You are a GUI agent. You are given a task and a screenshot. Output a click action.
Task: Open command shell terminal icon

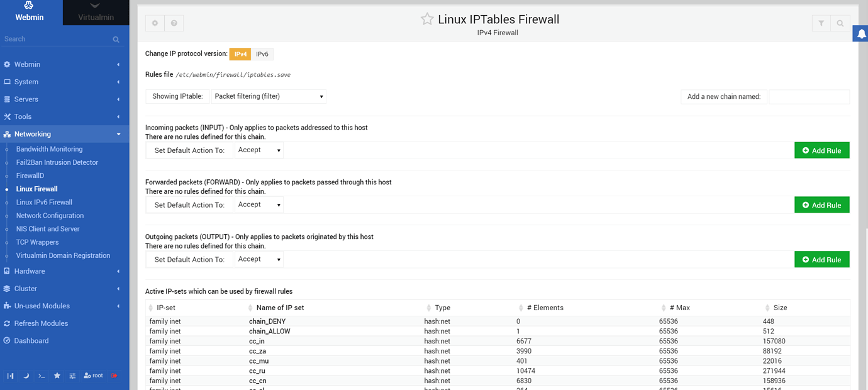pyautogui.click(x=42, y=376)
